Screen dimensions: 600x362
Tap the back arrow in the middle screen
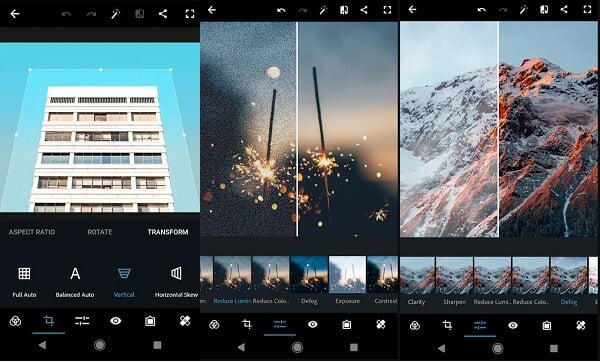pyautogui.click(x=212, y=10)
